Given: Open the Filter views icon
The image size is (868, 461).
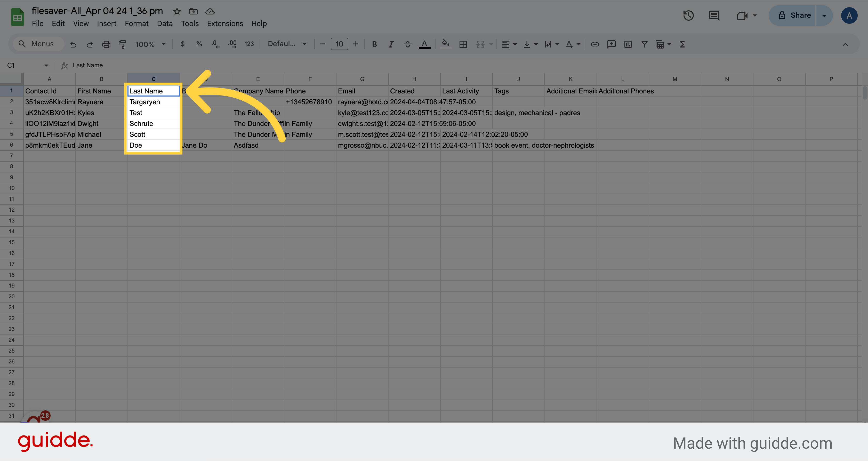Looking at the screenshot, I should 663,44.
